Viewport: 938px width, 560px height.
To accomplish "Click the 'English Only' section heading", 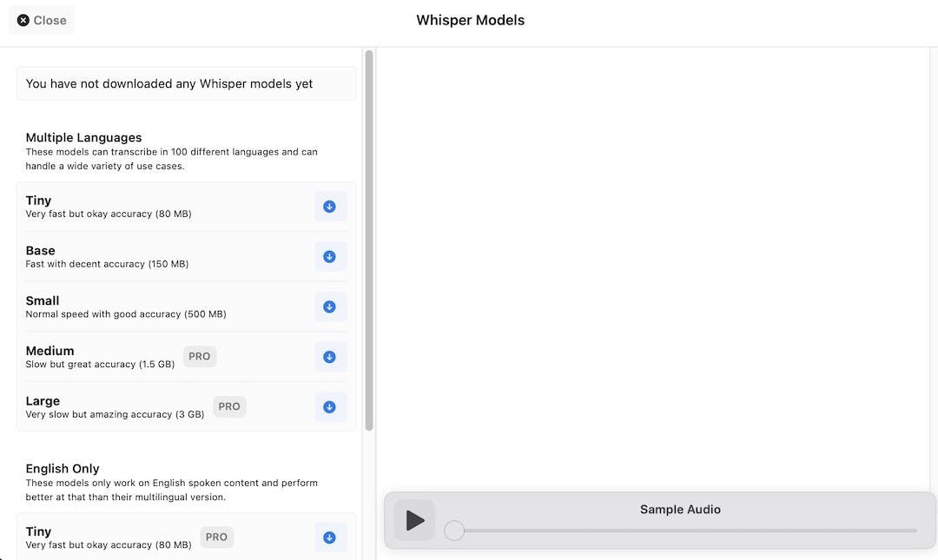I will [x=63, y=469].
